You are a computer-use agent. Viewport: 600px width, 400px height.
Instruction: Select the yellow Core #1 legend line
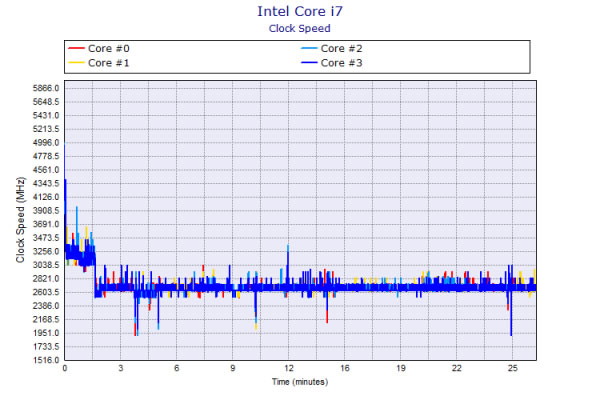pos(76,63)
